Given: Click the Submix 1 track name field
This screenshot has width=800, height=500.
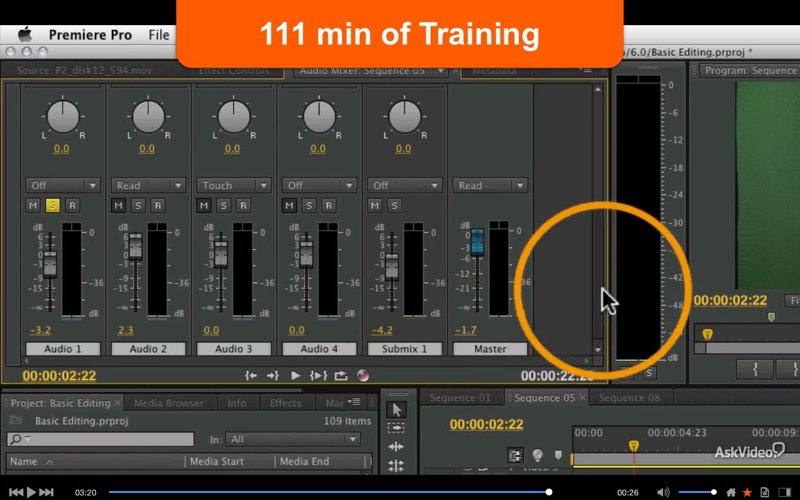Looking at the screenshot, I should 405,349.
